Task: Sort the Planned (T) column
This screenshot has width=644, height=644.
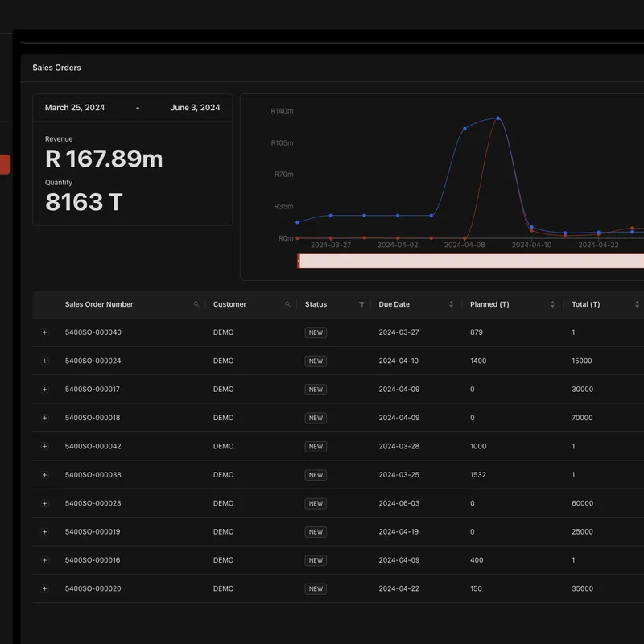Action: (x=551, y=304)
